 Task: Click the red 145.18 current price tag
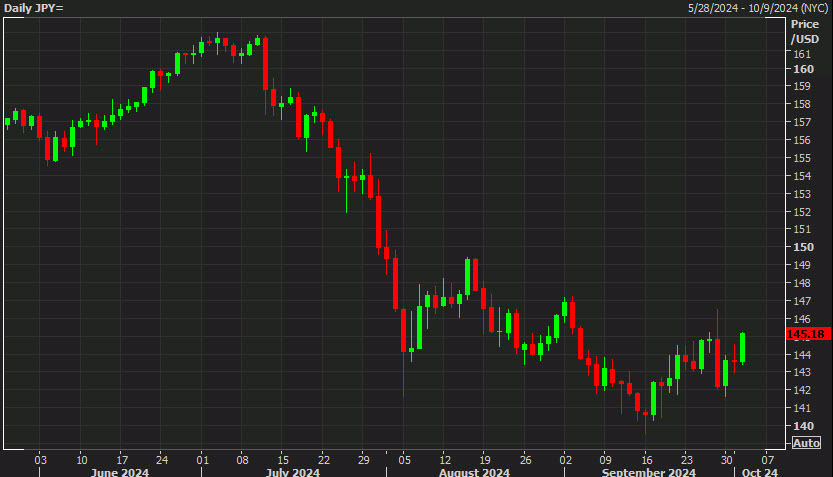point(806,333)
